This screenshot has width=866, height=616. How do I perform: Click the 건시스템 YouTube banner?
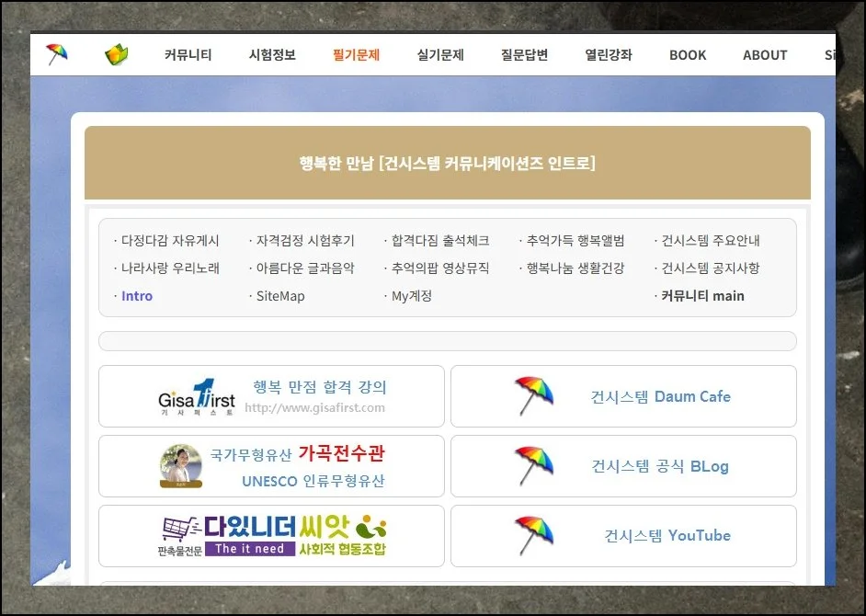[x=622, y=535]
